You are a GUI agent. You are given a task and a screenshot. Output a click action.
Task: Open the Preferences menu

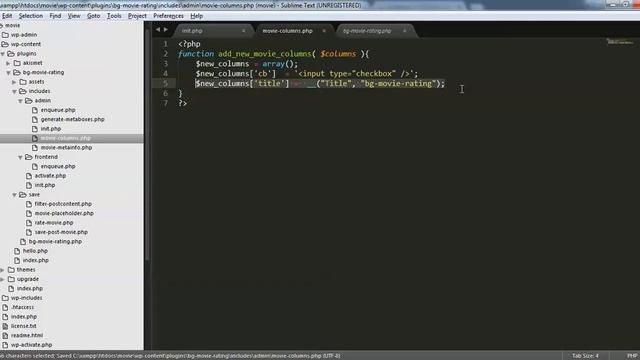(x=168, y=16)
